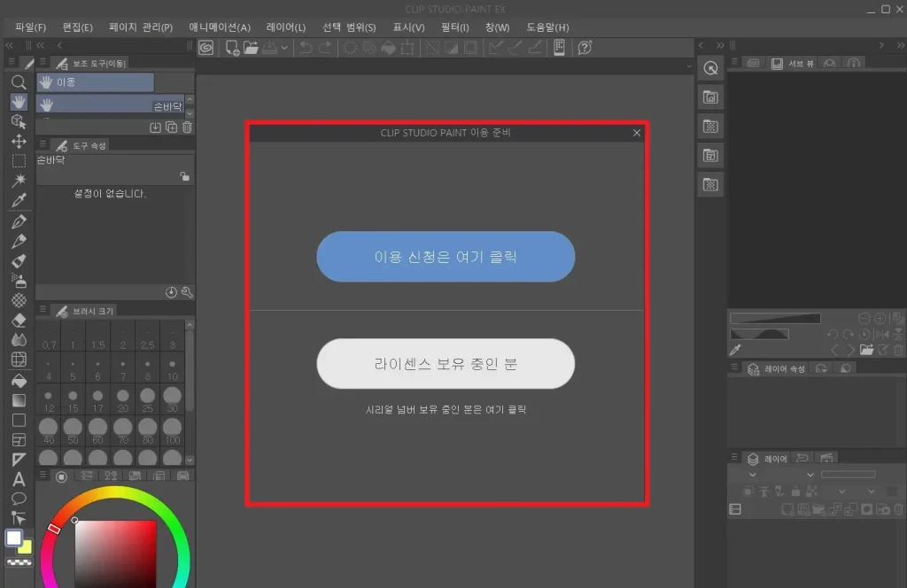This screenshot has height=588, width=907.
Task: Pick the Auto Select magic wand tool
Action: pos(19,181)
